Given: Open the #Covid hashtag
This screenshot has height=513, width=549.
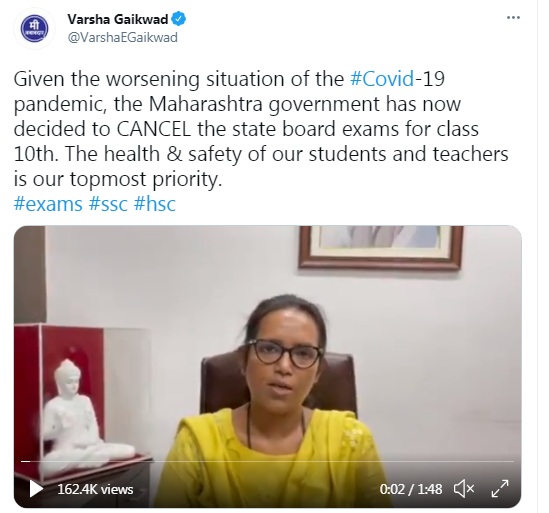Looking at the screenshot, I should [x=382, y=79].
